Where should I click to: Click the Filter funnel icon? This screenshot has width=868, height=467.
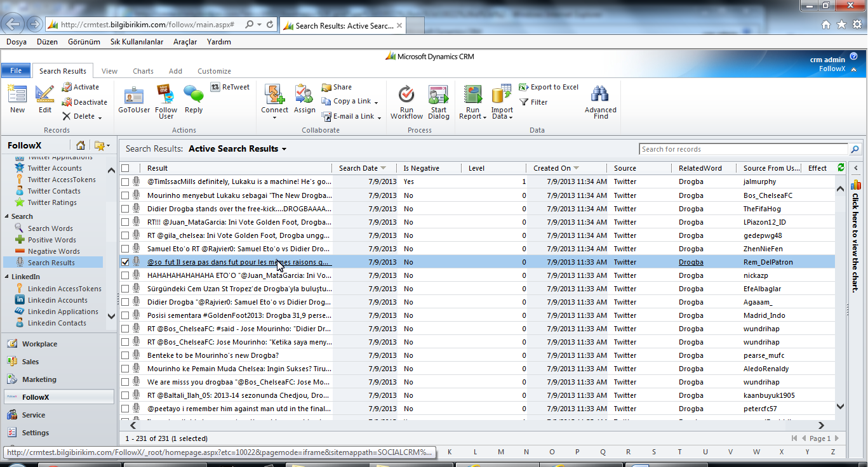click(524, 102)
